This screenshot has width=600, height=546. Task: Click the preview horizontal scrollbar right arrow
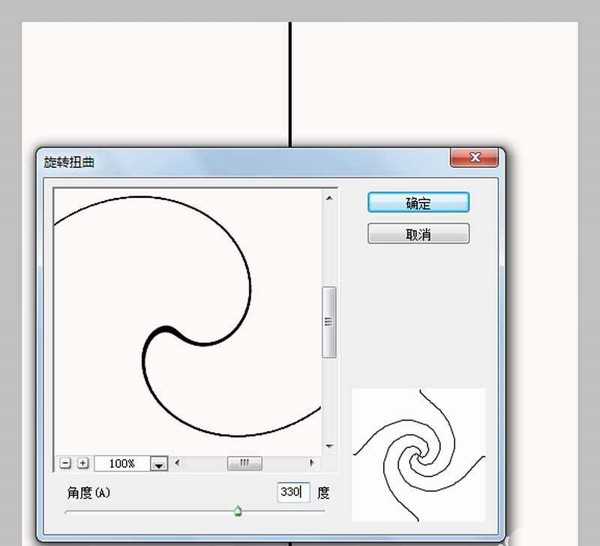[x=312, y=463]
